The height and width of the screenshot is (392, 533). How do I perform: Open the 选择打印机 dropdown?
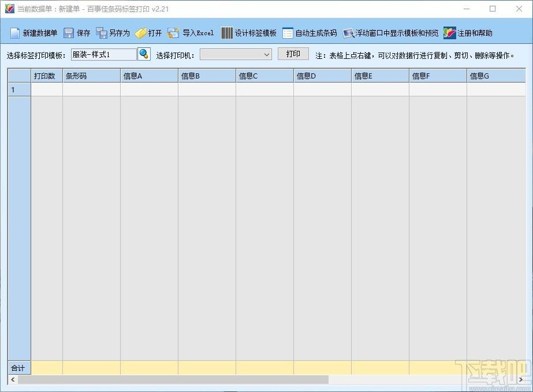(236, 54)
